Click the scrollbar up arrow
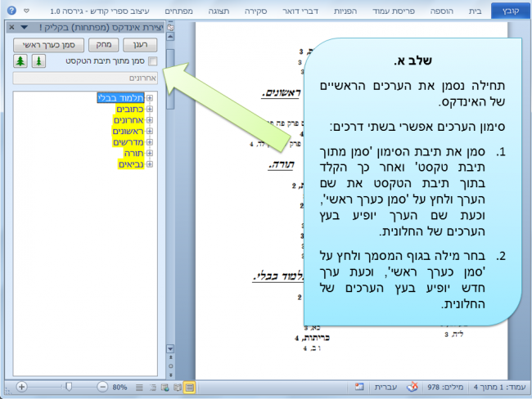 click(170, 37)
